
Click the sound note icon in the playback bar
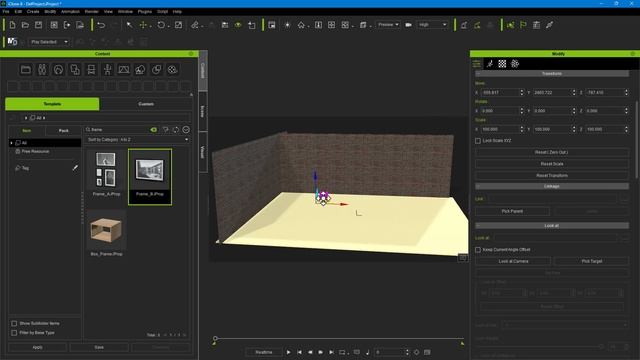coord(367,352)
